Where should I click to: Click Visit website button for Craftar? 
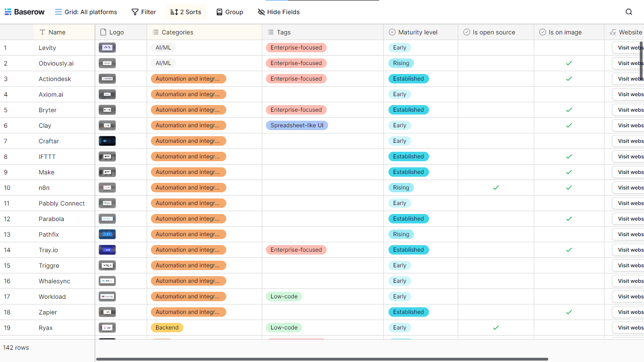(628, 141)
